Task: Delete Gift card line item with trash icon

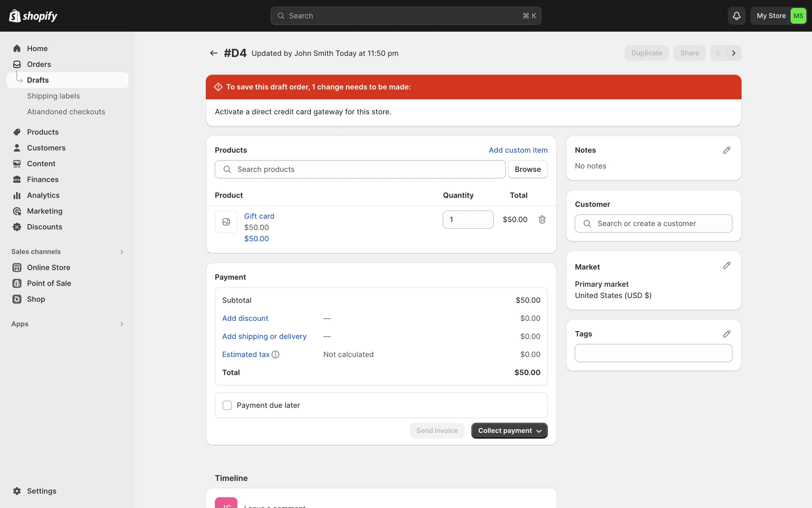Action: click(542, 219)
